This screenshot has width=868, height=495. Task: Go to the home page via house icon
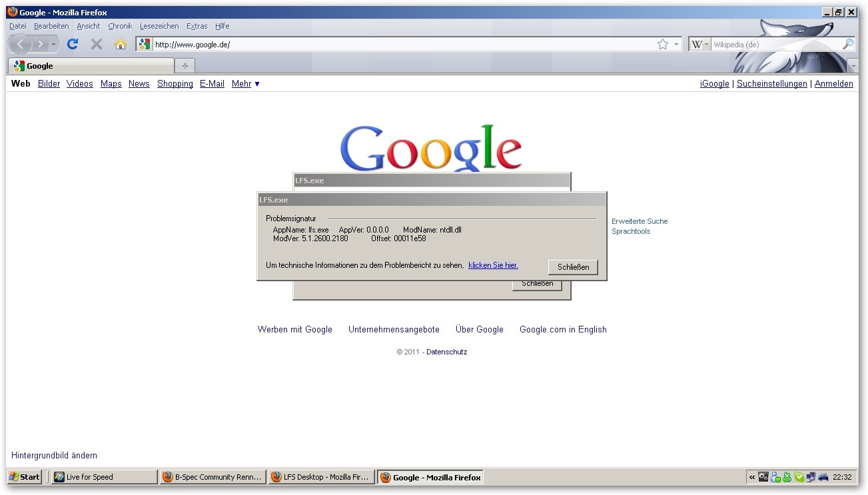click(120, 44)
